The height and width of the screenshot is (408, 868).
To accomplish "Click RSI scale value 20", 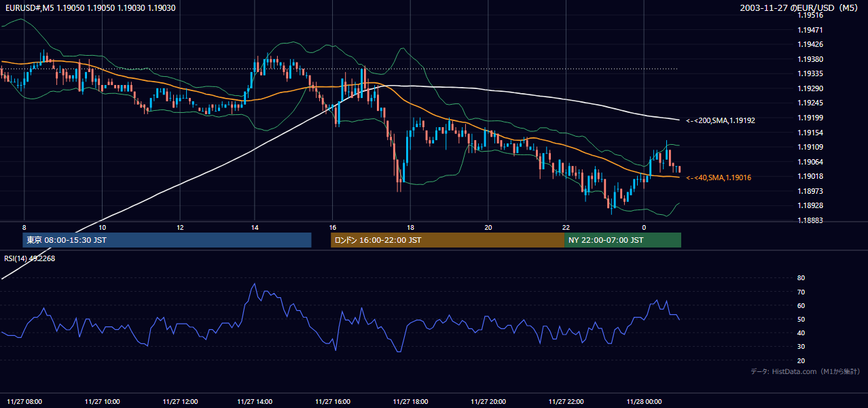I will [x=801, y=361].
